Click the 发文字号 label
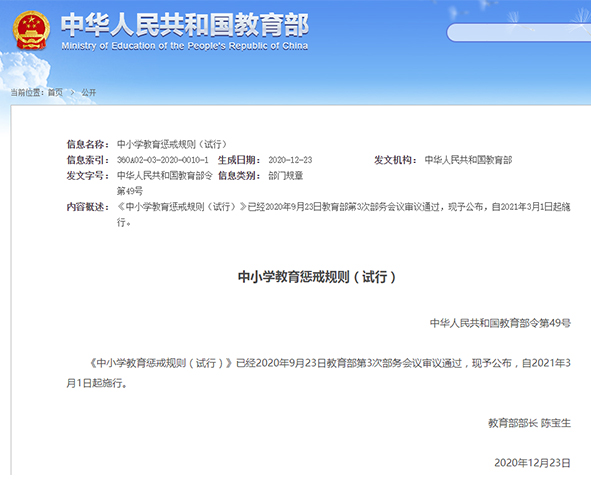The width and height of the screenshot is (591, 502). pos(87,176)
